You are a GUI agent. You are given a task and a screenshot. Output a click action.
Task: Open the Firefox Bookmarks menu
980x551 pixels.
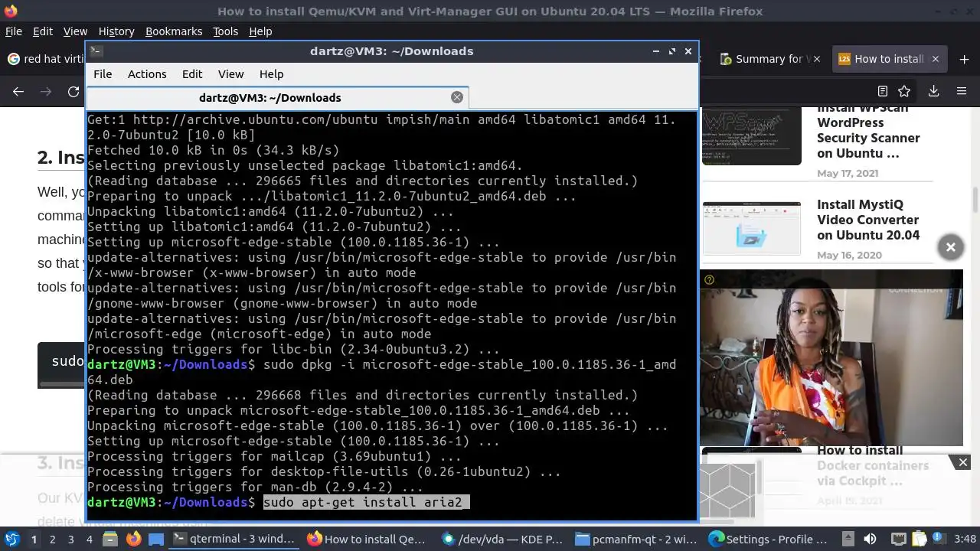174,31
